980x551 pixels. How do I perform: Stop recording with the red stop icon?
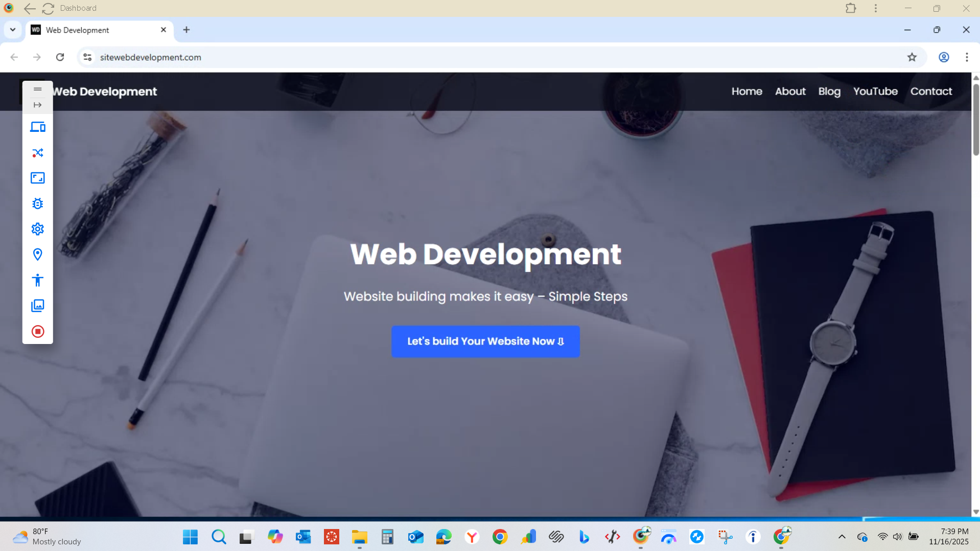pyautogui.click(x=37, y=331)
